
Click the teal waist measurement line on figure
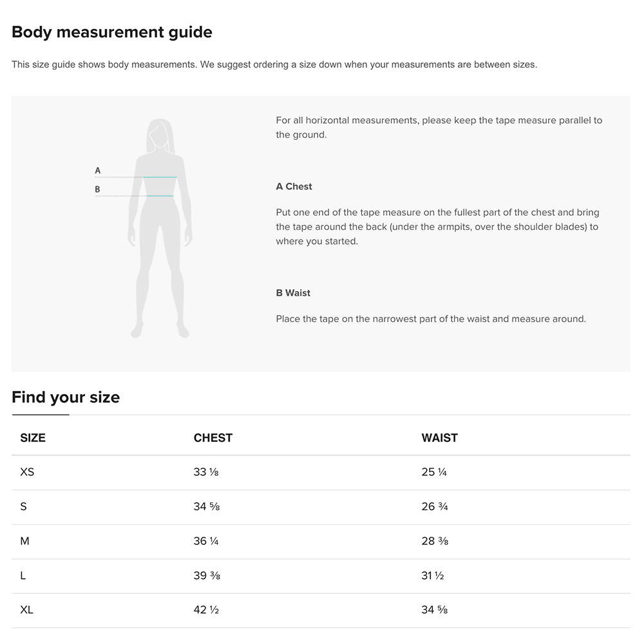click(x=160, y=196)
